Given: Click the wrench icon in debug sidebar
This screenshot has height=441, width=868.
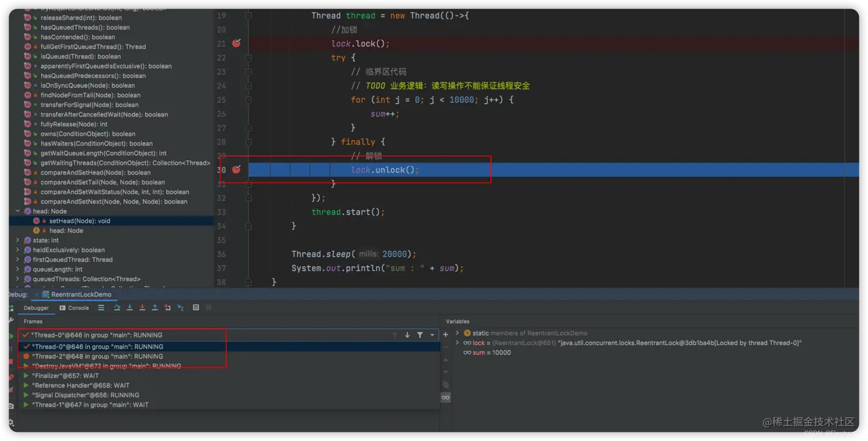Looking at the screenshot, I should point(11,321).
